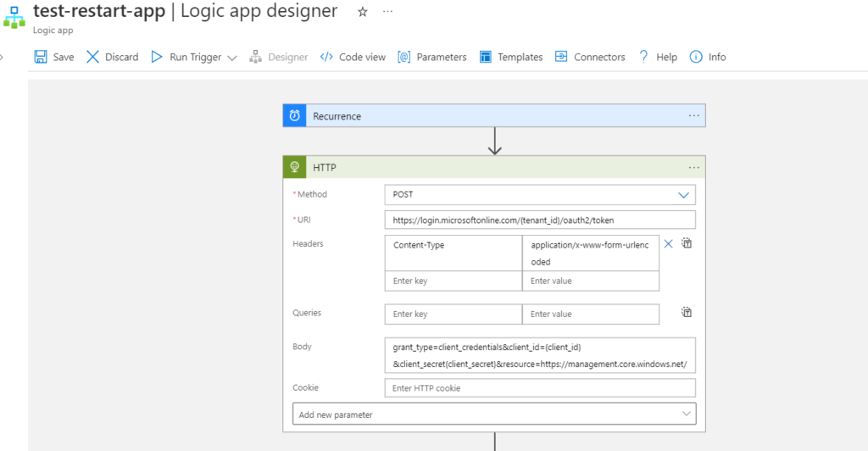Expand the Run Trigger dropdown chevron

tap(232, 58)
